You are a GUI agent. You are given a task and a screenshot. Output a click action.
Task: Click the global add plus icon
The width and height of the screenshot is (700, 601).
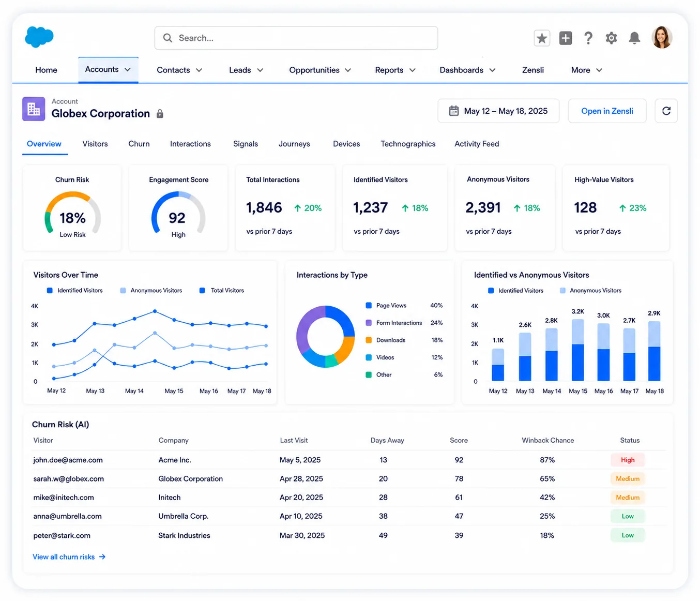pyautogui.click(x=566, y=38)
